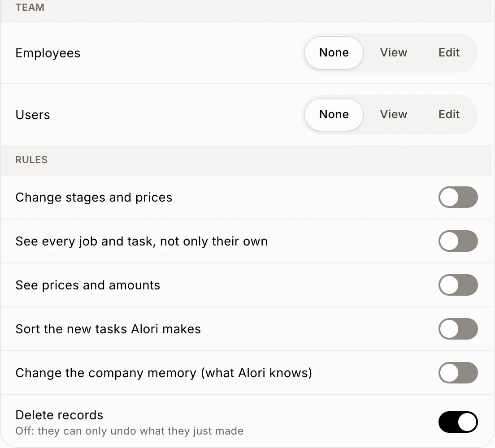The width and height of the screenshot is (495, 448).
Task: Toggle Change the company memory switch
Action: coord(458,373)
